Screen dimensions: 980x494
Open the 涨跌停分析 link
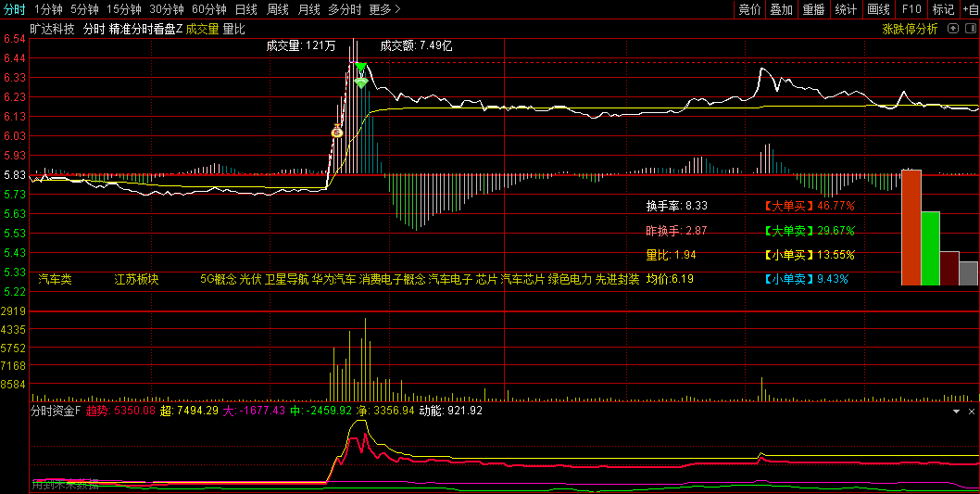[x=910, y=29]
